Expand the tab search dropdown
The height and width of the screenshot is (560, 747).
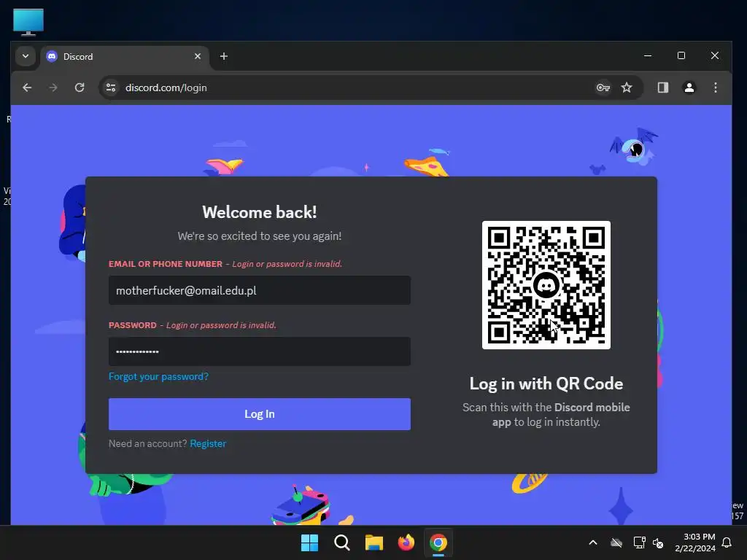pyautogui.click(x=26, y=56)
